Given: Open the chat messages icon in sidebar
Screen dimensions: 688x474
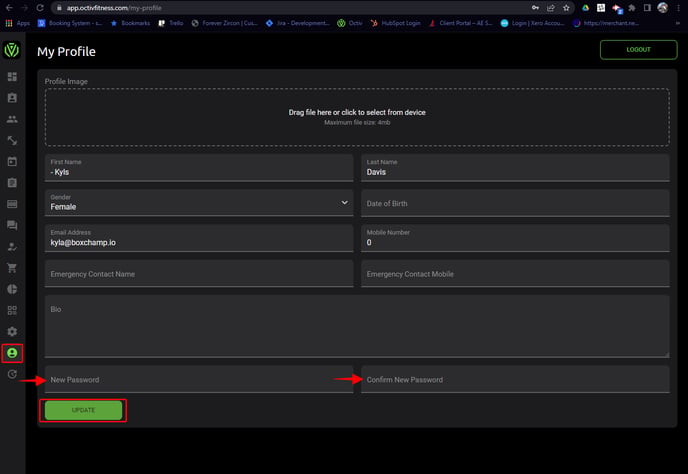Looking at the screenshot, I should pyautogui.click(x=12, y=225).
